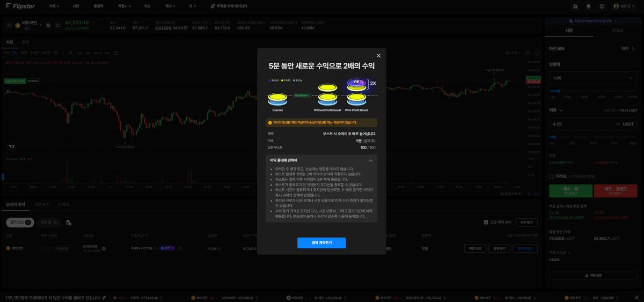Viewport: 644px width, 302px height.
Task: Click the blue-outlined button after 전체 닫기
Action: coord(524,248)
